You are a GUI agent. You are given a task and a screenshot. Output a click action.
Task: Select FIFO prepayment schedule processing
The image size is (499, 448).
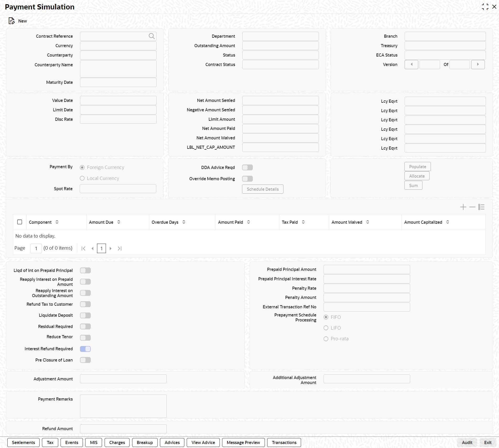click(x=326, y=317)
